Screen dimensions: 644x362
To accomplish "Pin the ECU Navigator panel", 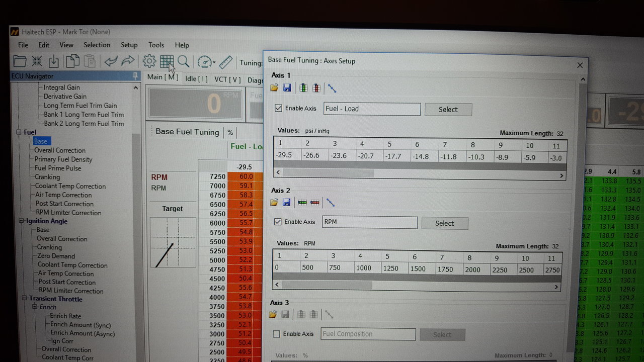I will click(x=135, y=75).
